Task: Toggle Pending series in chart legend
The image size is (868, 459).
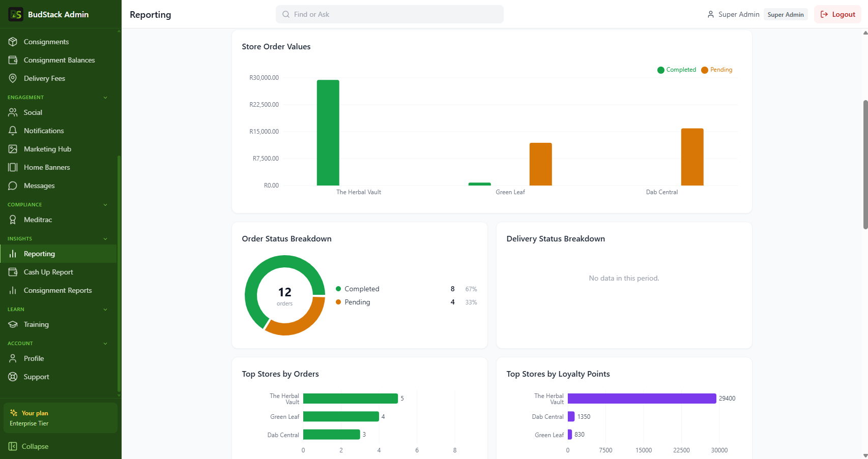Action: point(717,70)
